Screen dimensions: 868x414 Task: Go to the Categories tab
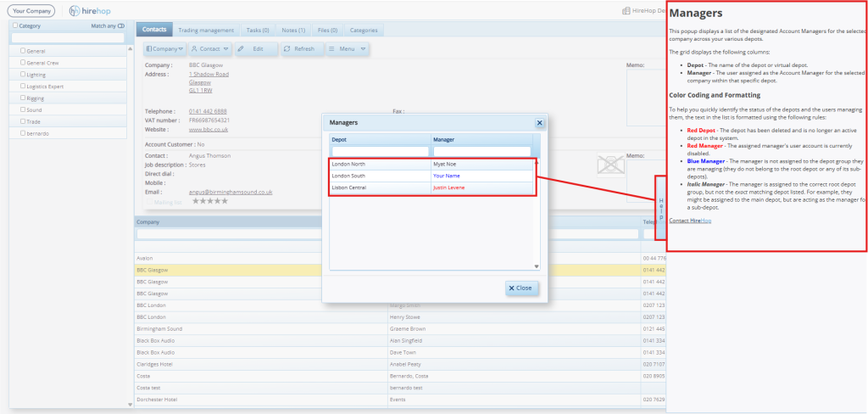pos(364,30)
